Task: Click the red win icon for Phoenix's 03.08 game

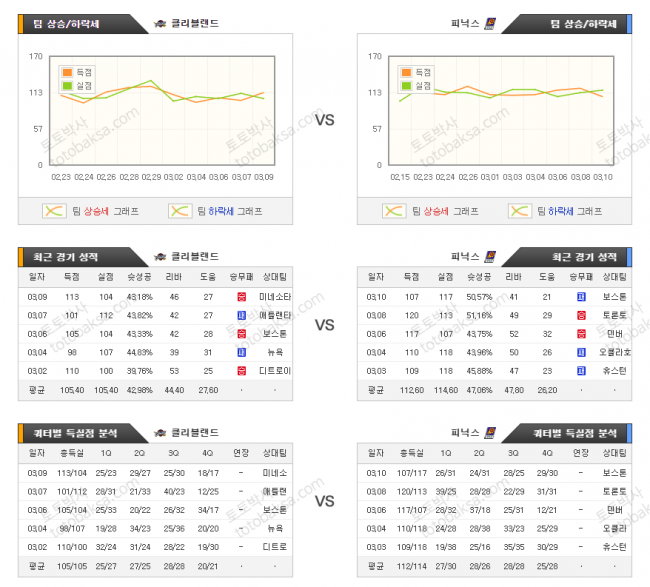Action: pos(581,315)
